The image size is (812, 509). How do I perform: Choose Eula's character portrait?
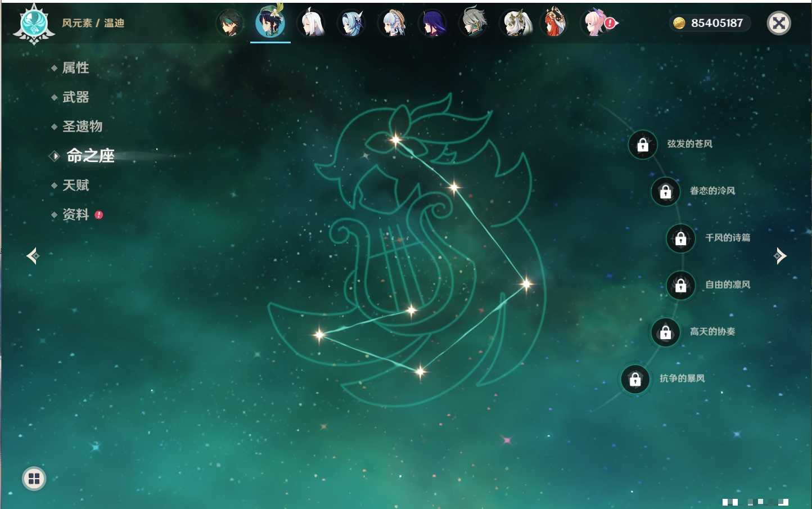tap(352, 24)
